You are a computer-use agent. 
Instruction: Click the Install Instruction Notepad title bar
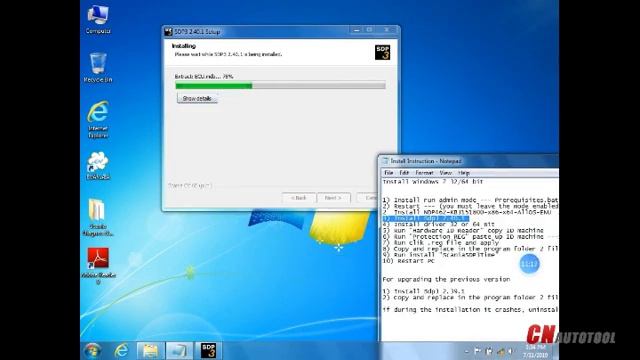pos(469,161)
